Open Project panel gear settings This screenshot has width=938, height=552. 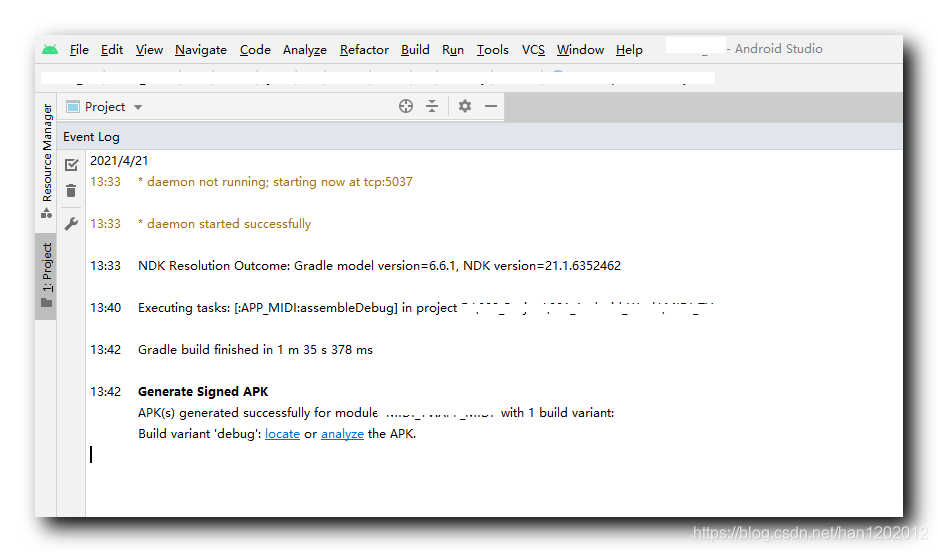pyautogui.click(x=465, y=106)
